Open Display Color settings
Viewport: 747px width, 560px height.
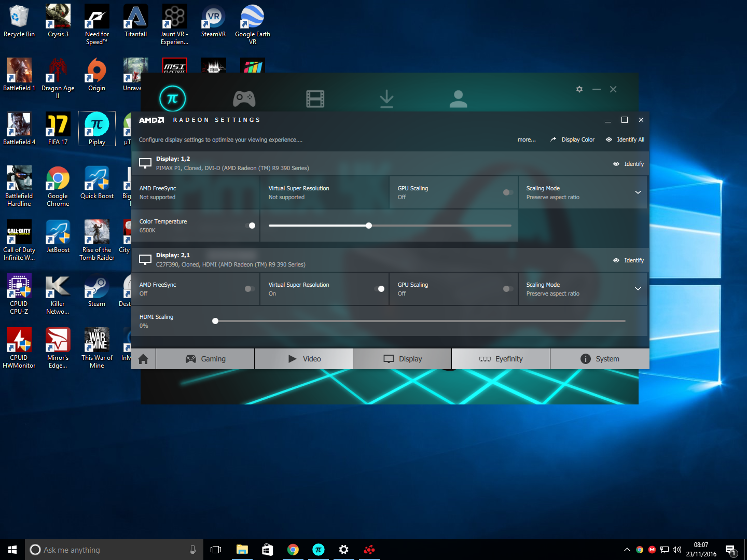tap(572, 139)
